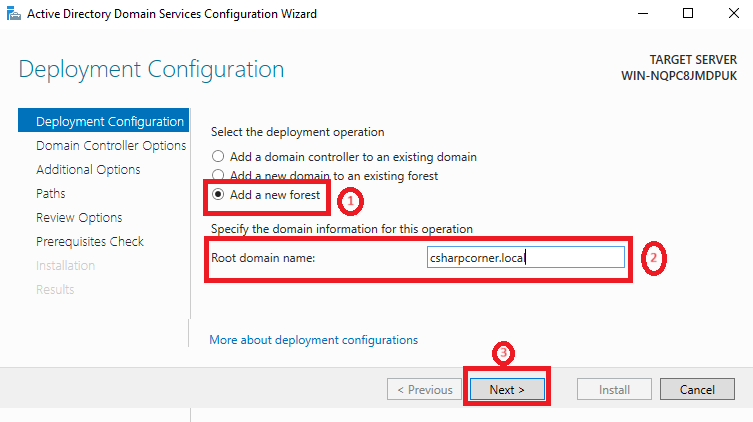This screenshot has height=422, width=753.
Task: Click the Specify the domain information label
Action: (342, 229)
